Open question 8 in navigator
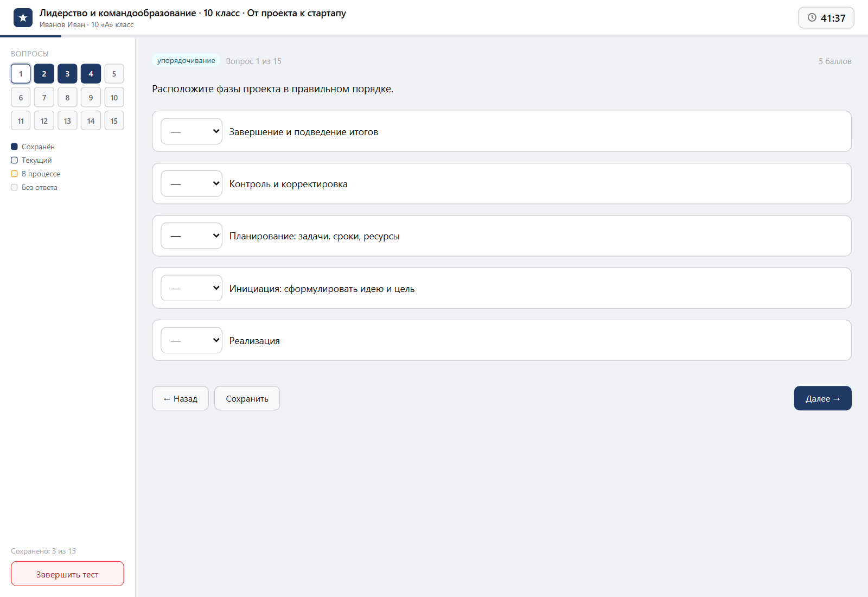Image resolution: width=868 pixels, height=597 pixels. tap(67, 98)
